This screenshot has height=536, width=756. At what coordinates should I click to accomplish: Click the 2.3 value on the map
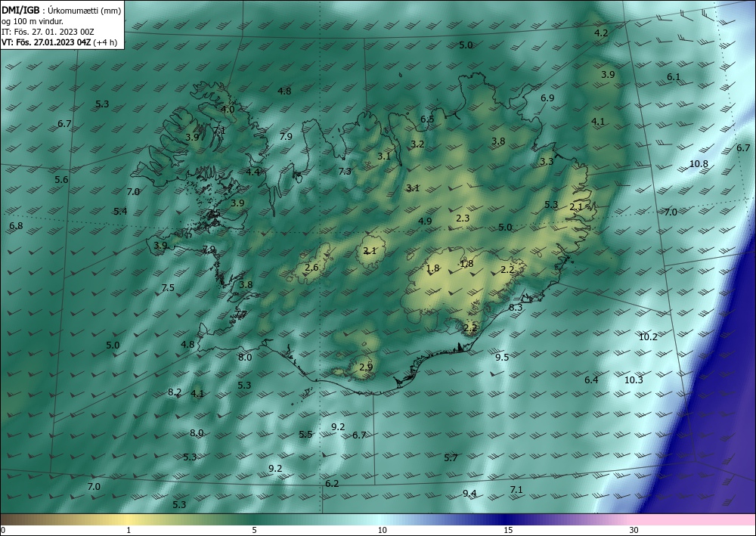click(x=463, y=218)
